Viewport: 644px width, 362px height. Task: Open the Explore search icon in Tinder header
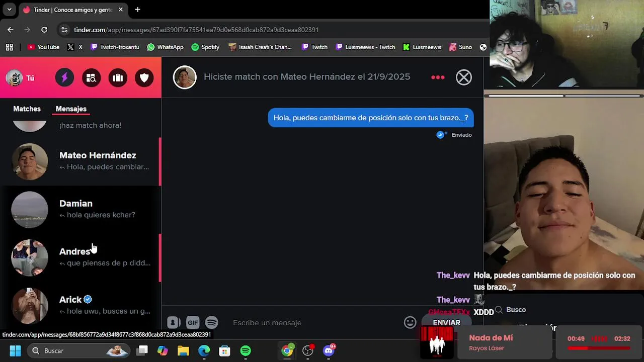91,78
